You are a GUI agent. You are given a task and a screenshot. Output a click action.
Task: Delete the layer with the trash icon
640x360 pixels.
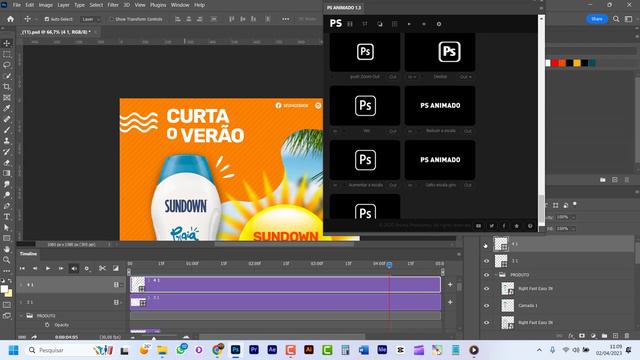(x=627, y=336)
